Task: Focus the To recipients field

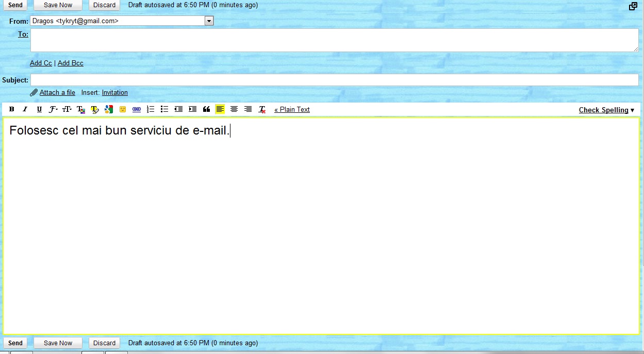Action: [335, 40]
